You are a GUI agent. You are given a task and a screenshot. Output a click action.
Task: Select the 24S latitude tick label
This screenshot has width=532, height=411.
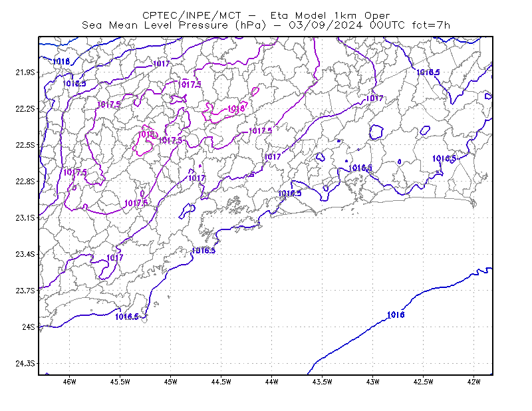click(28, 327)
